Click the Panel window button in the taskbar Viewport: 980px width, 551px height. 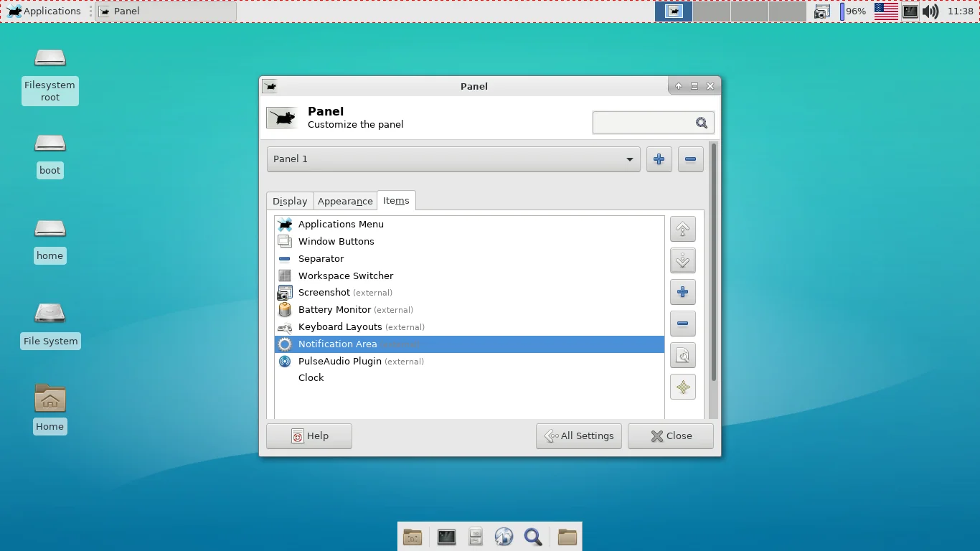pos(166,11)
